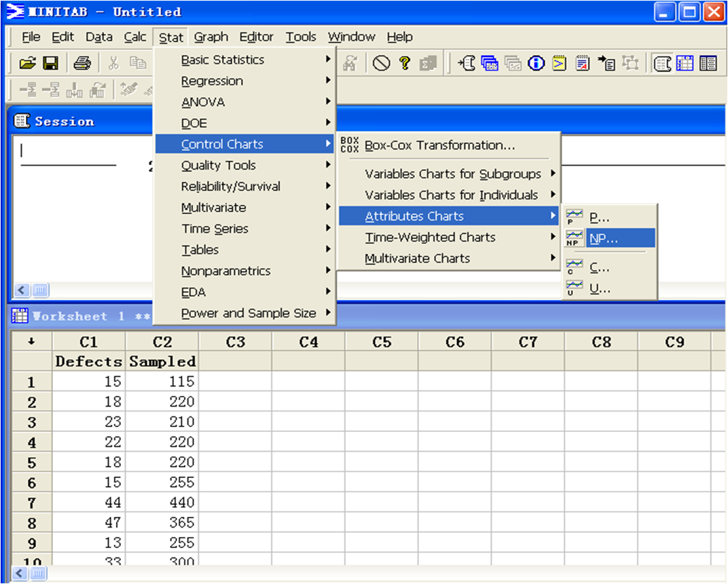Expand the Quality Tools submenu
This screenshot has width=728, height=584.
219,165
